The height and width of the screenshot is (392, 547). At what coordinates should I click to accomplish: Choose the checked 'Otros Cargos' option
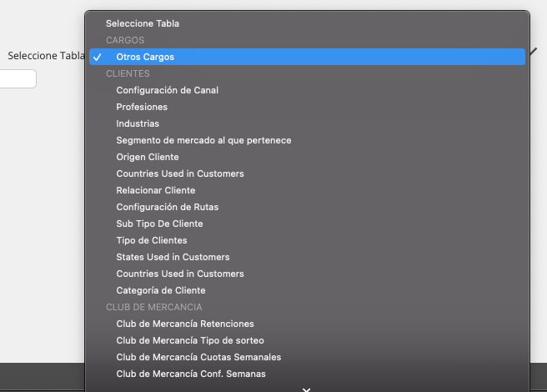coord(307,57)
